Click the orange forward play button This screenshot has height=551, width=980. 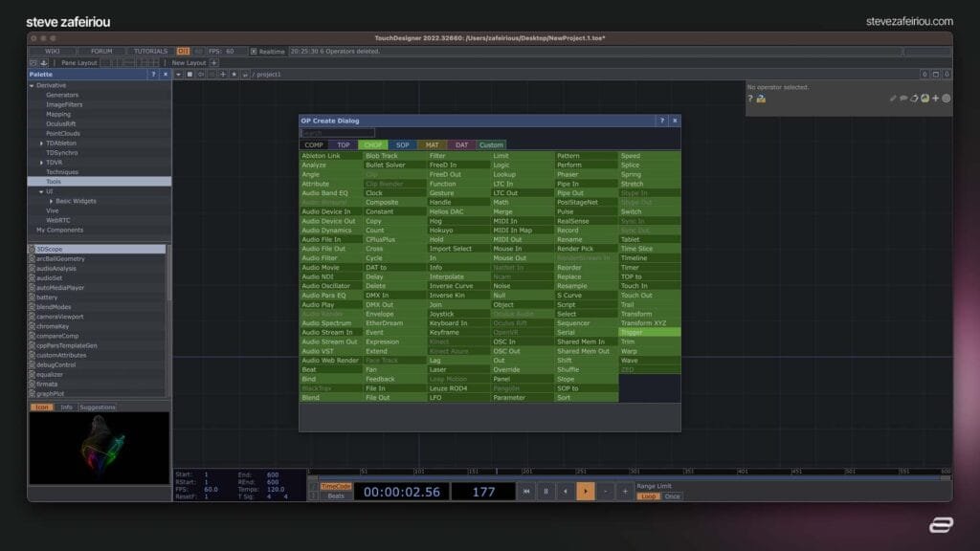(586, 492)
